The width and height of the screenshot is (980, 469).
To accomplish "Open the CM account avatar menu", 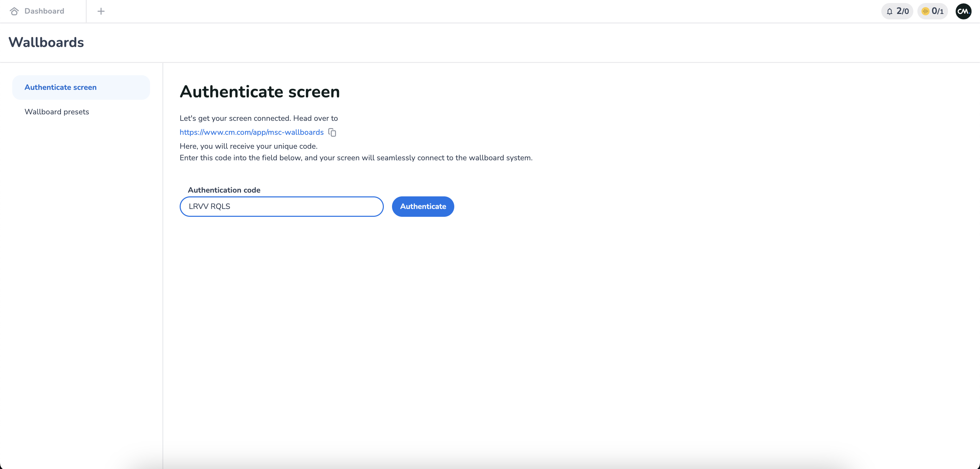I will click(963, 11).
